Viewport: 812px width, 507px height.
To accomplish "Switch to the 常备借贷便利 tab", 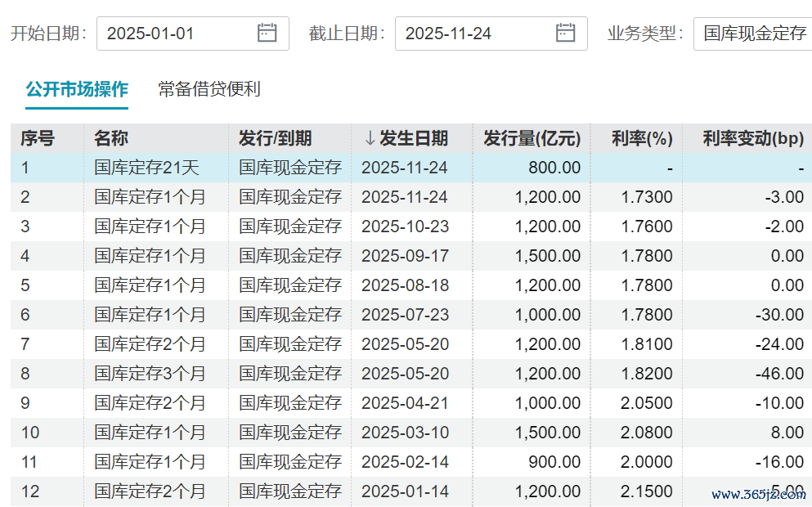I will point(209,89).
